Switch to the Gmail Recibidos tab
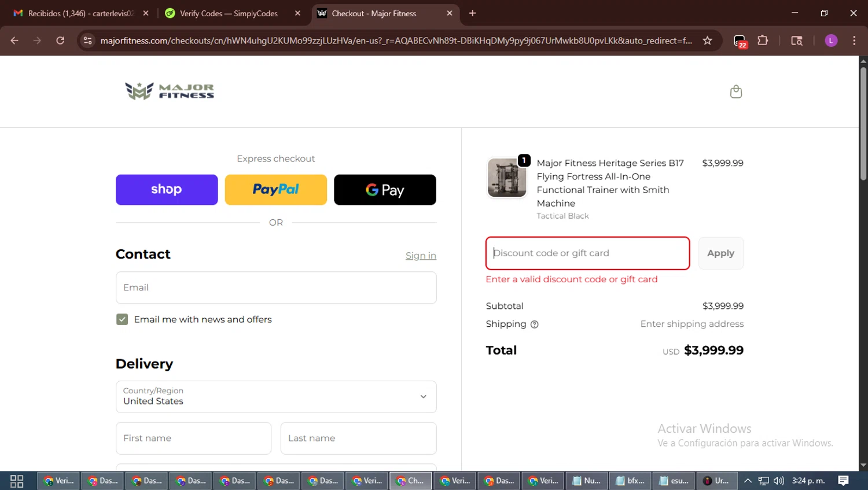Screen dimensions: 868x490 pyautogui.click(x=81, y=13)
